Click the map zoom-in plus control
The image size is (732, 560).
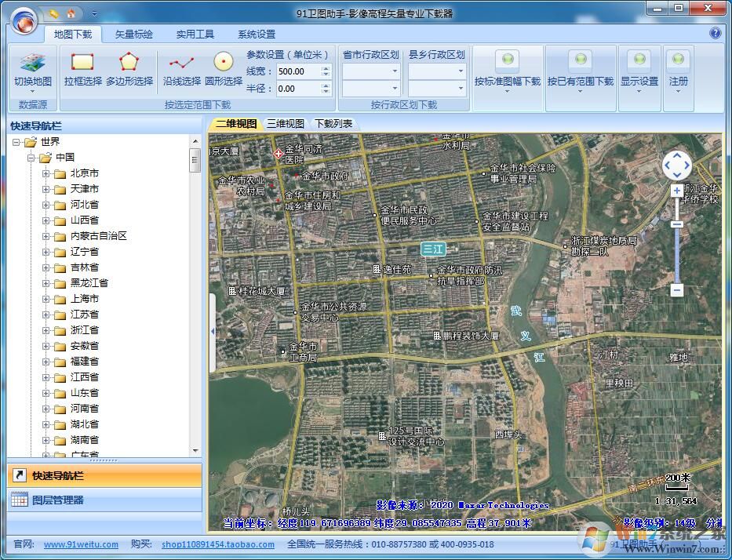tap(676, 191)
